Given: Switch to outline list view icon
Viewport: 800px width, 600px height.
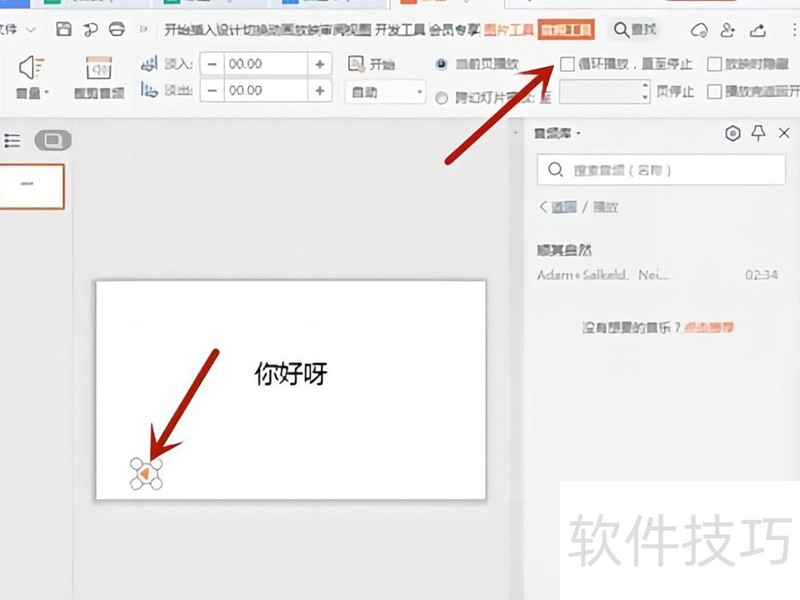Looking at the screenshot, I should point(12,140).
